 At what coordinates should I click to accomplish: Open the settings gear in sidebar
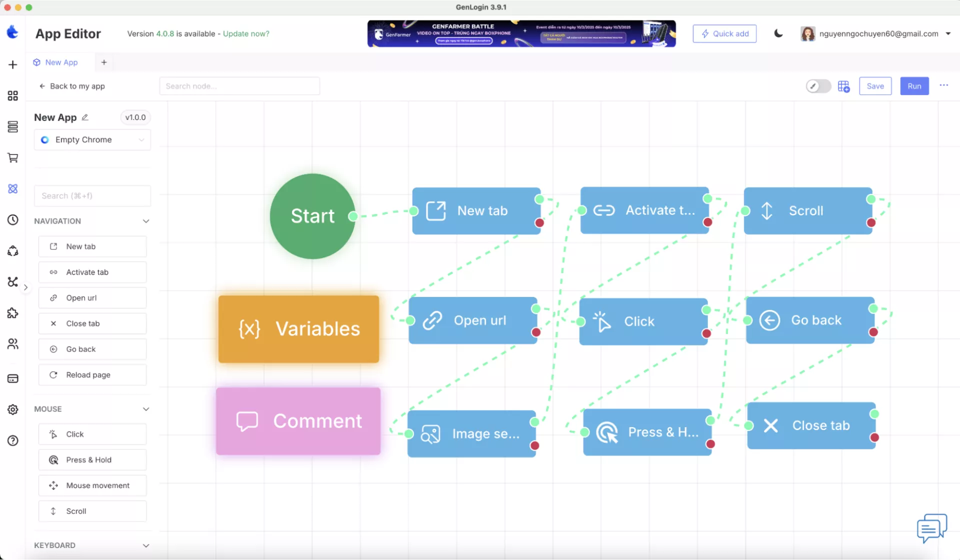[x=13, y=409]
